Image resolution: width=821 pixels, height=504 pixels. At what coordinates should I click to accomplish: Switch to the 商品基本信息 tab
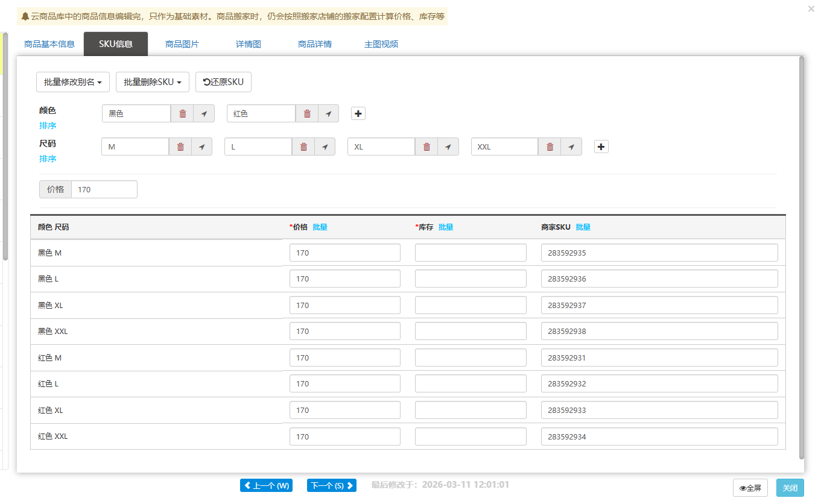[x=49, y=44]
